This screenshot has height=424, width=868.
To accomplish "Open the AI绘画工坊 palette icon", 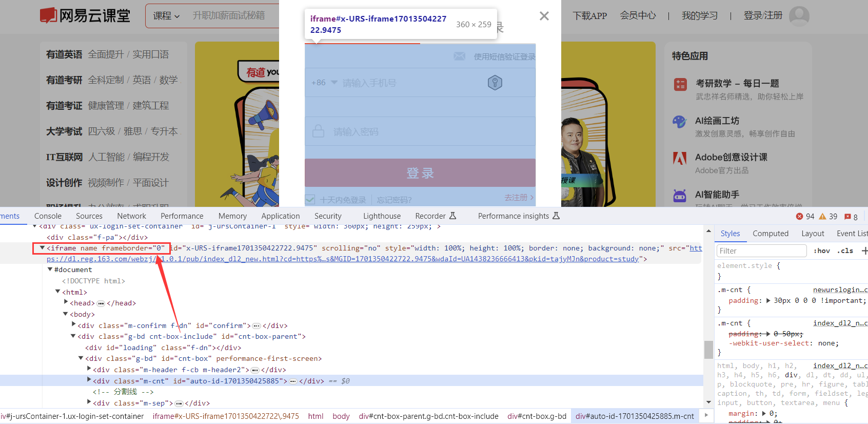I will pos(680,122).
